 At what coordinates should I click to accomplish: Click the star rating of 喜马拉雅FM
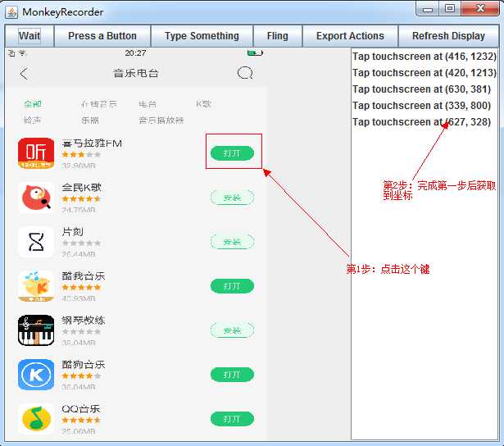[81, 155]
